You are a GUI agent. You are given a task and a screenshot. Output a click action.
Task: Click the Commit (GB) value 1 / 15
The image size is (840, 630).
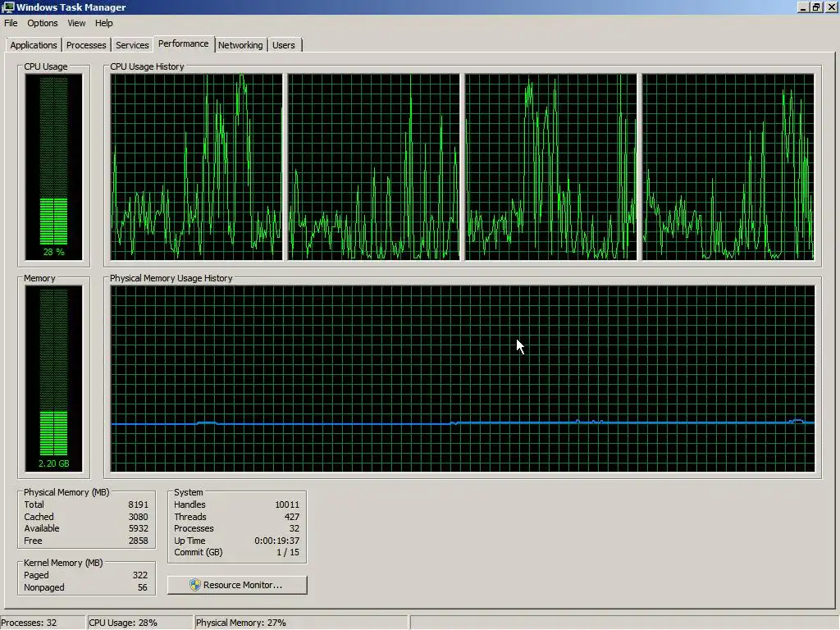tap(288, 552)
